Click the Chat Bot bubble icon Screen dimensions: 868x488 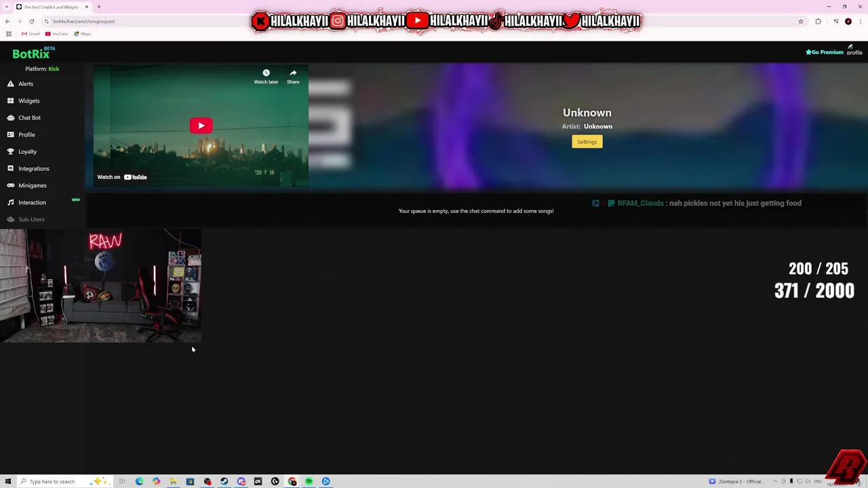[10, 118]
